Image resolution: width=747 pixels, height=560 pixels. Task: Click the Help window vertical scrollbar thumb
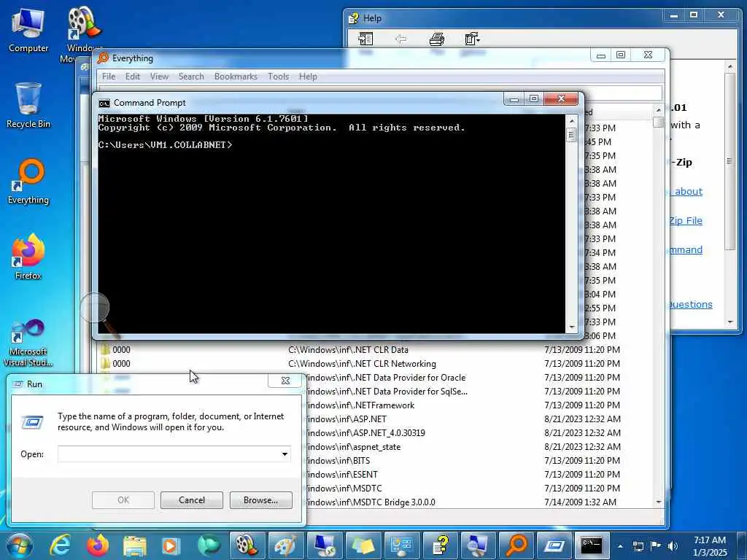[x=729, y=161]
